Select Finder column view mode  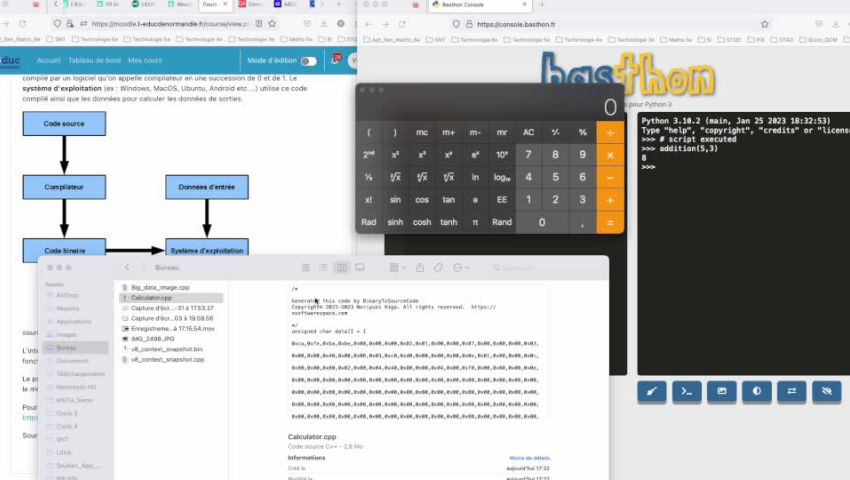[x=341, y=268]
